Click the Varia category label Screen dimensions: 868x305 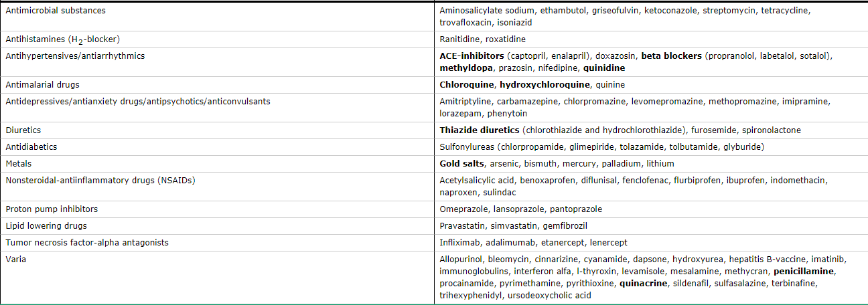click(15, 259)
